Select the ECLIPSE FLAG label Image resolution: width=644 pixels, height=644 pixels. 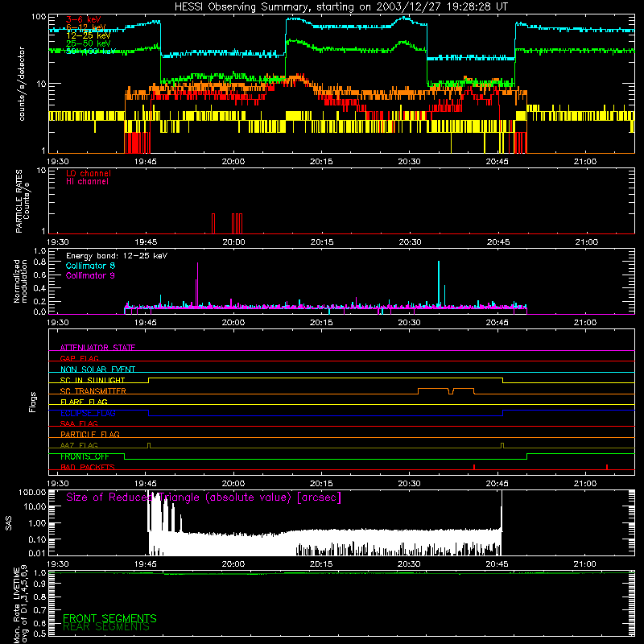[x=88, y=413]
